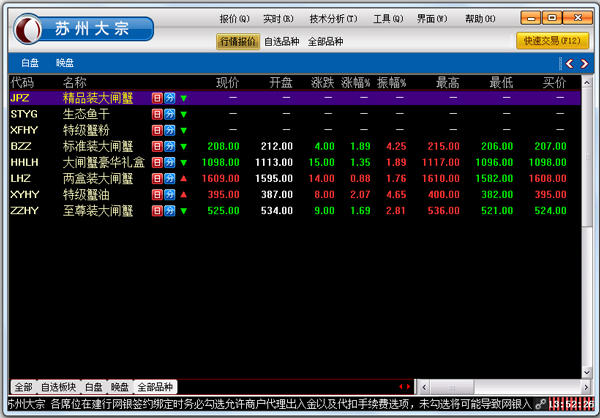Screen dimensions: 600x418
Task: Click the 涨跌 column header
Action: 322,82
